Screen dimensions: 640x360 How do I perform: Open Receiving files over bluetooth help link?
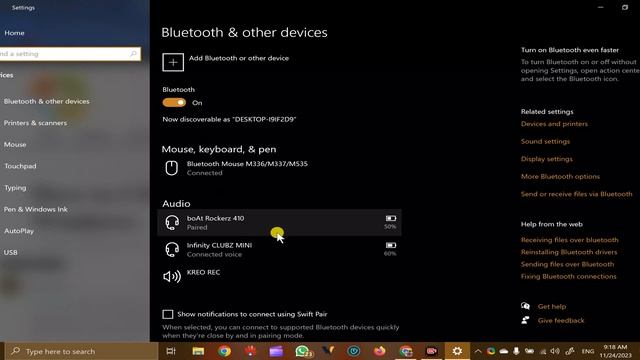pyautogui.click(x=569, y=240)
